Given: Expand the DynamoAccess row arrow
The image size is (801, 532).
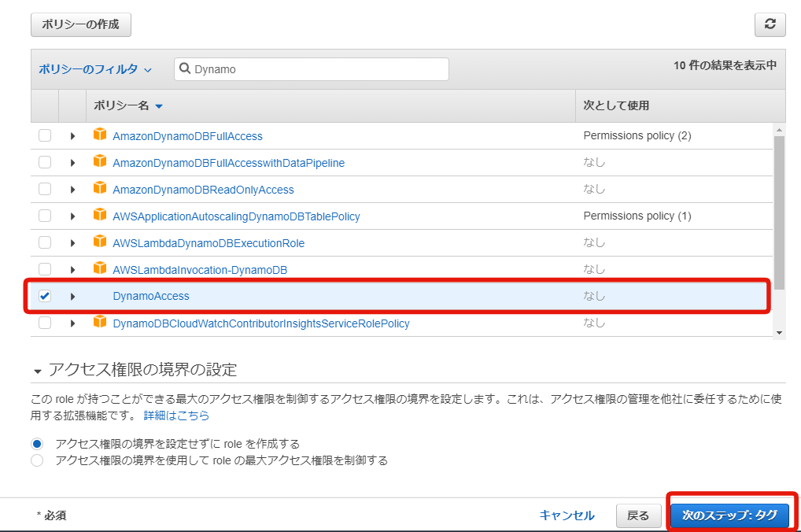Looking at the screenshot, I should coord(72,297).
